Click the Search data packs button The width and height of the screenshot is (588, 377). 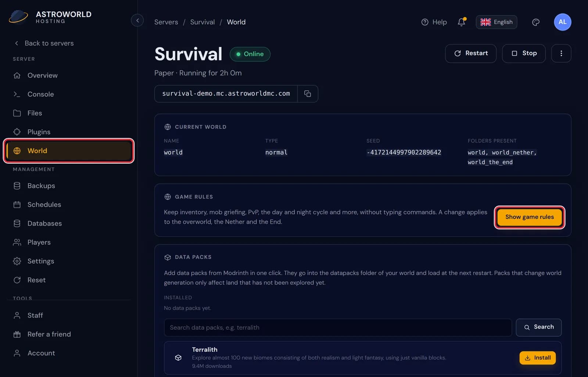pos(538,327)
